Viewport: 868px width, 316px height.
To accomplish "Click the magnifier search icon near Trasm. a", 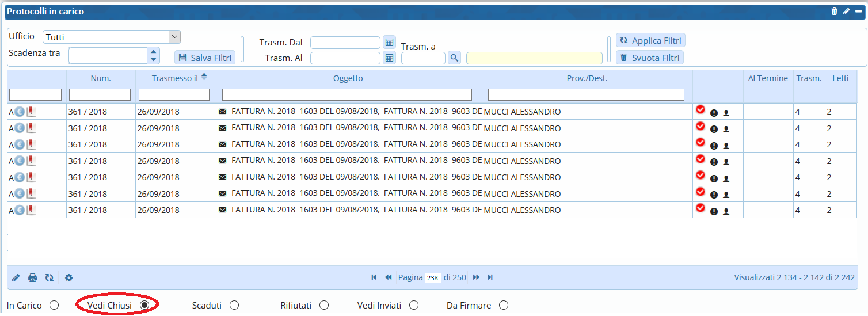I will pyautogui.click(x=454, y=58).
